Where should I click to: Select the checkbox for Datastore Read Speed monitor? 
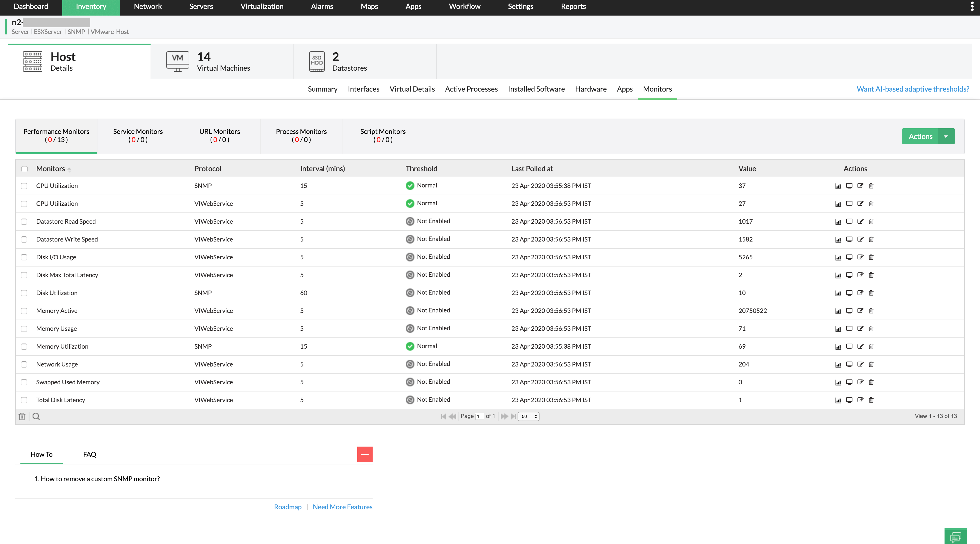[x=24, y=221]
